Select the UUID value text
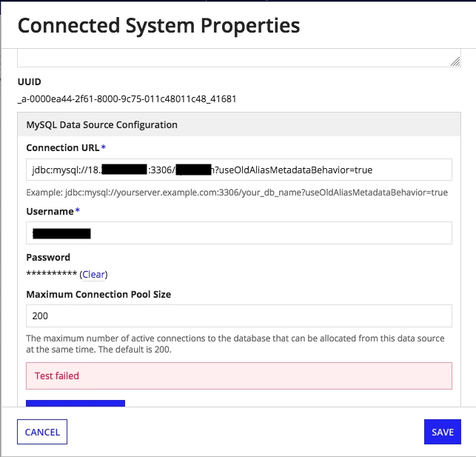476x457 pixels. [127, 99]
